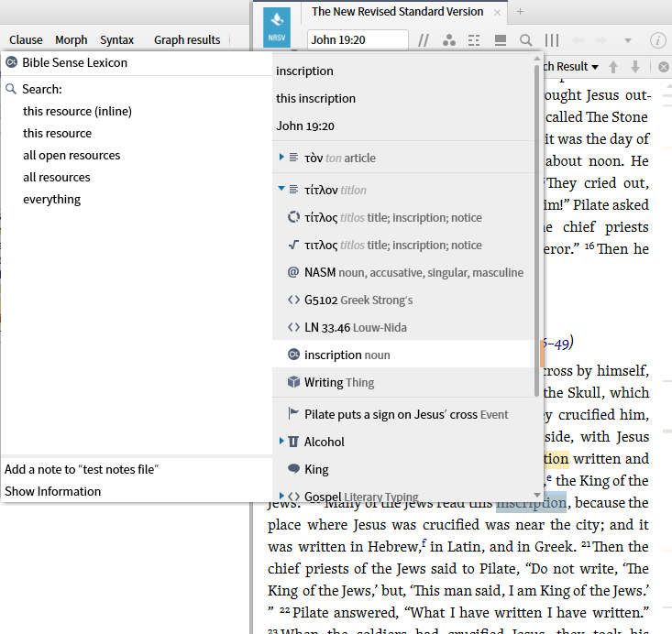
Task: Click the John 19:20 reference box
Action: pos(358,39)
